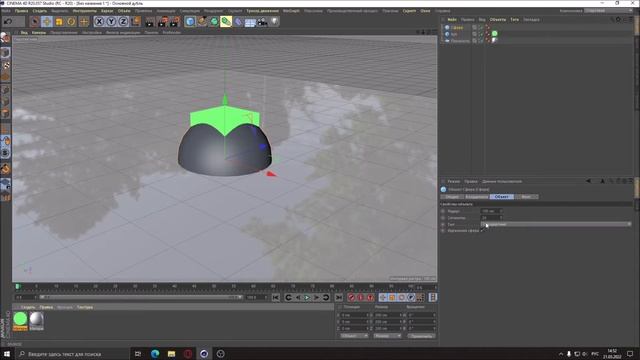Open the Создать menu in the menu bar

40,11
